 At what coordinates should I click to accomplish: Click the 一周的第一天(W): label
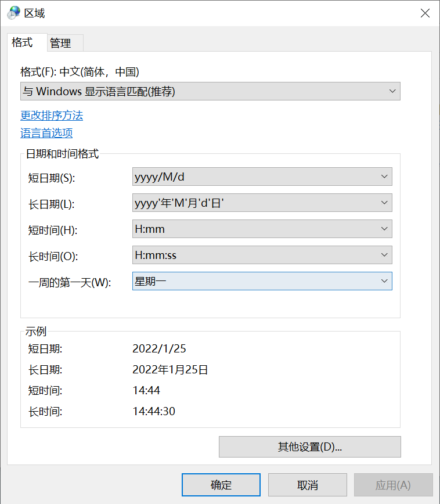(x=70, y=283)
